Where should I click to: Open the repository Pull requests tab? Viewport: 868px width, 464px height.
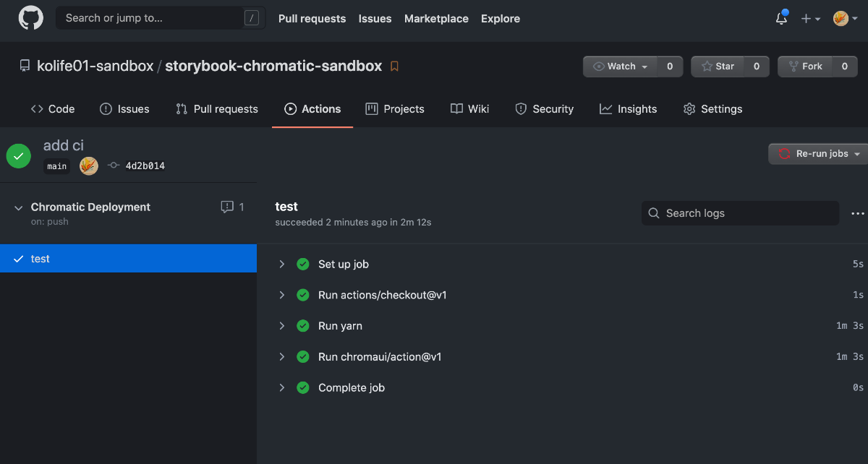tap(216, 109)
